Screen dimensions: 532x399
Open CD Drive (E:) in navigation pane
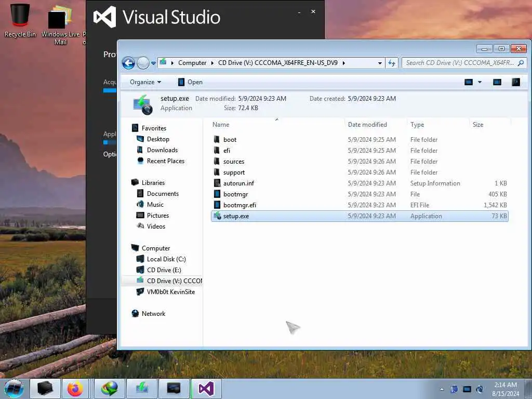pos(164,270)
